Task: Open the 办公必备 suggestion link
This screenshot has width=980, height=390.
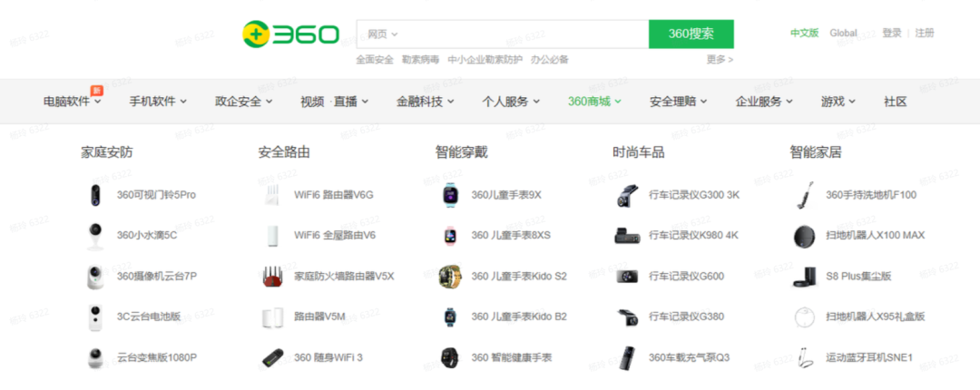Action: pos(550,59)
